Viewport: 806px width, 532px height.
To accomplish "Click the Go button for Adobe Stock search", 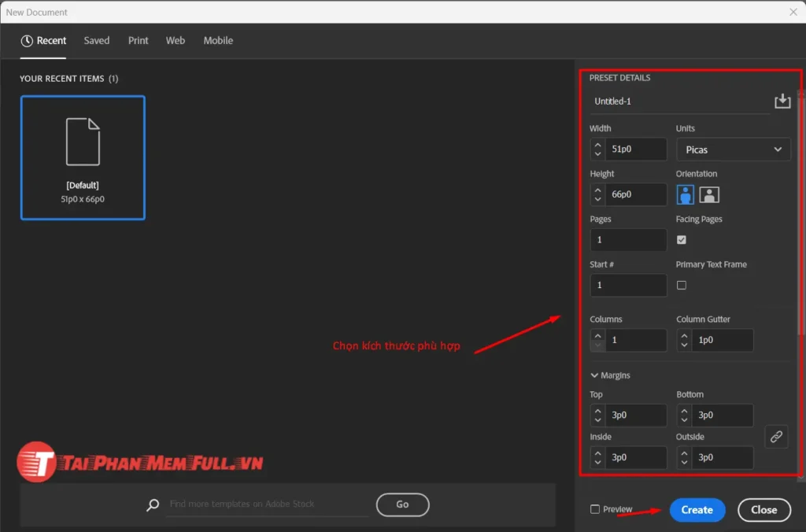I will (x=402, y=504).
